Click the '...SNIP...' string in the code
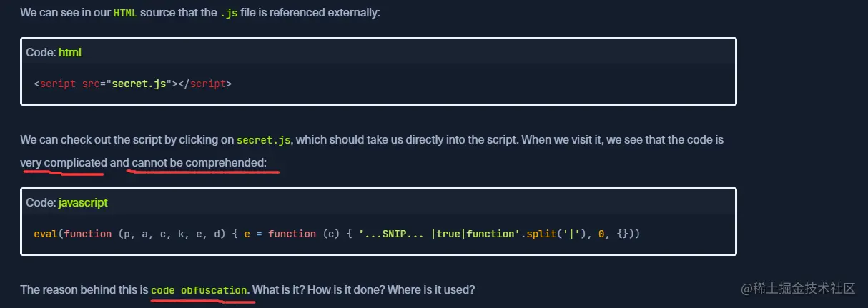The height and width of the screenshot is (308, 868). [391, 234]
